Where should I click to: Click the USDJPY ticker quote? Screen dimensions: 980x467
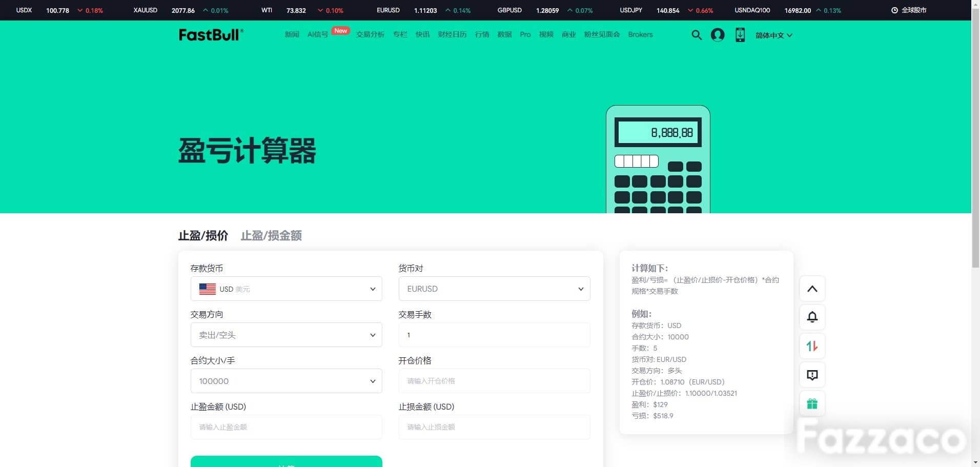666,10
